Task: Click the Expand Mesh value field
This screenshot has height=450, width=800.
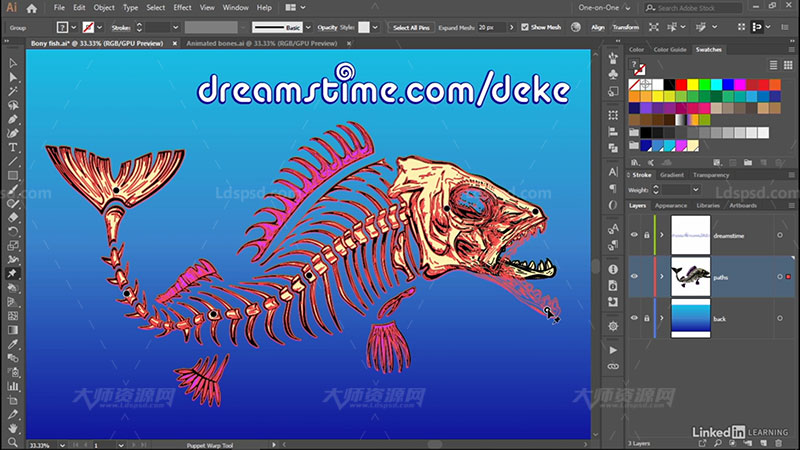Action: tap(491, 28)
